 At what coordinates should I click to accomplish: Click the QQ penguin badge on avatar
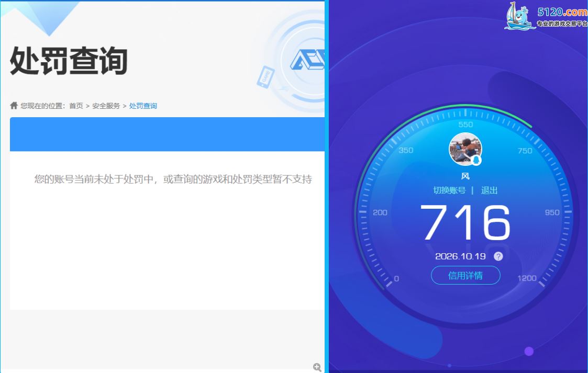476,160
